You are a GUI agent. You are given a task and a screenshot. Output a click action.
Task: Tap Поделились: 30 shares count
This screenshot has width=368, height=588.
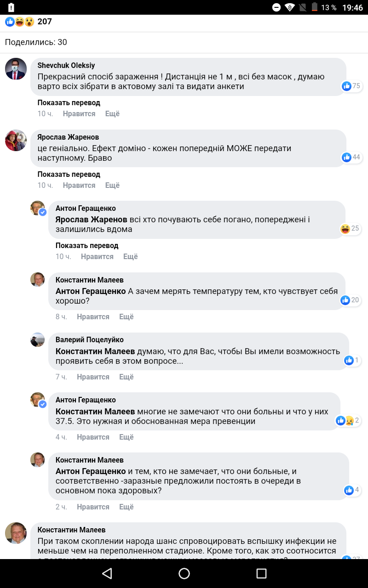click(36, 42)
